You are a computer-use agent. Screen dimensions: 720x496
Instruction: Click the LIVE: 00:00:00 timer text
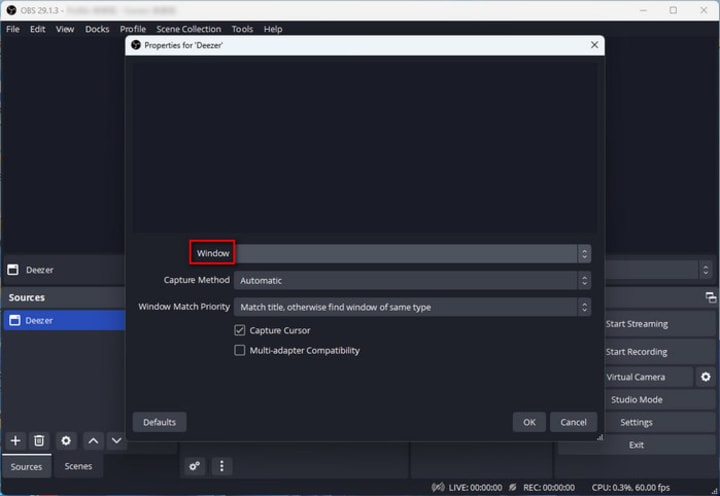[x=475, y=487]
